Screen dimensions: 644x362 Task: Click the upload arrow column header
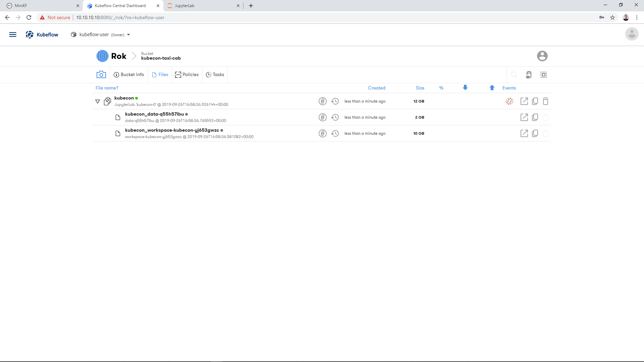(492, 87)
